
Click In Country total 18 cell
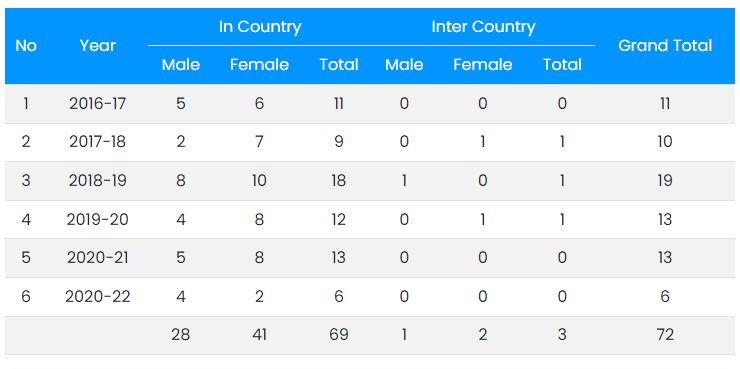(339, 181)
